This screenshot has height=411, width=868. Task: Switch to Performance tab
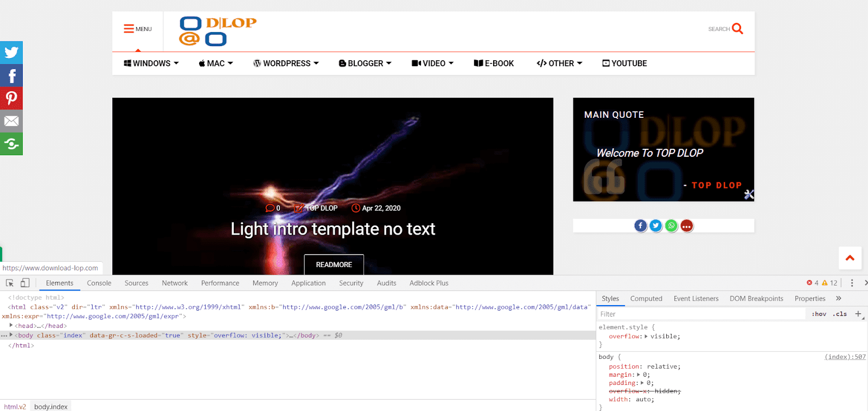tap(220, 283)
